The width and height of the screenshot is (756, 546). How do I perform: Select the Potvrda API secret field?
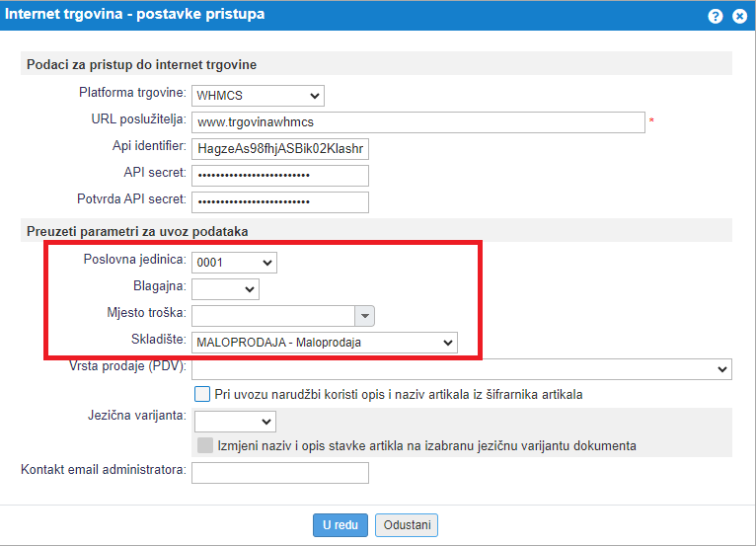280,201
